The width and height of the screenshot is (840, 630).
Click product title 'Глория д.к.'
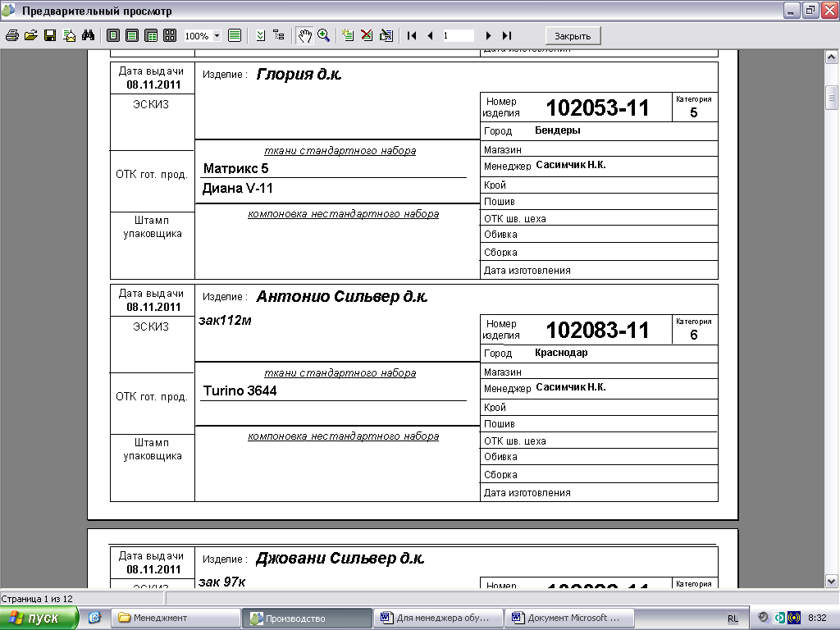tap(299, 74)
